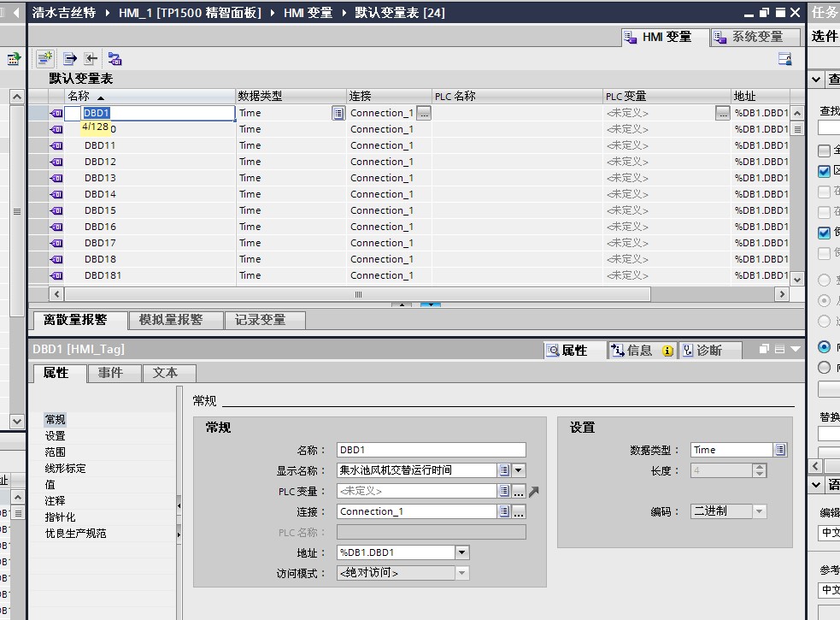Open the data type picker in the DBD1 row
Screen dimensions: 840x620
338,113
